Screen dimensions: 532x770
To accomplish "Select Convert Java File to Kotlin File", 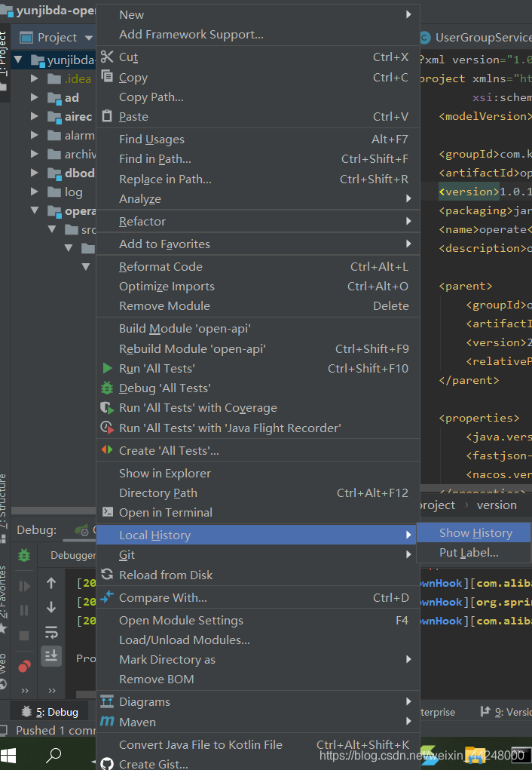I will coord(258,744).
